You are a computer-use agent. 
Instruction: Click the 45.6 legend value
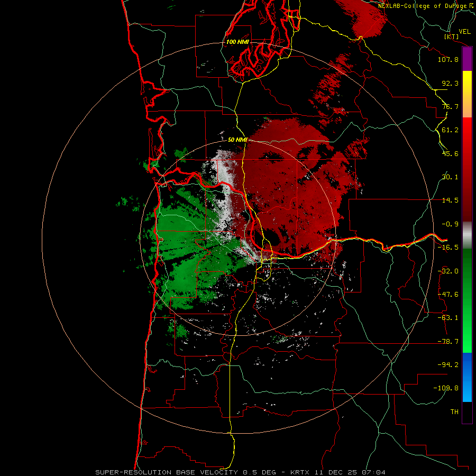450,153
